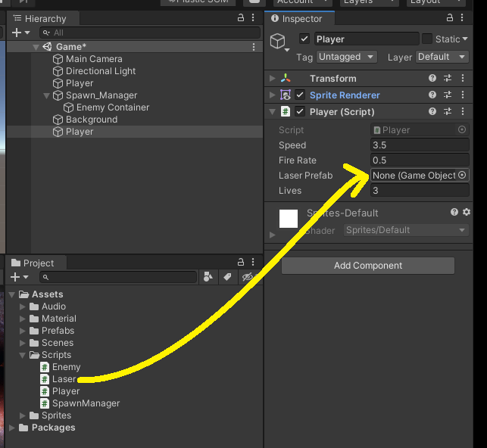Viewport: 487px width, 448px height.
Task: Click the Add Component button
Action: pyautogui.click(x=368, y=266)
